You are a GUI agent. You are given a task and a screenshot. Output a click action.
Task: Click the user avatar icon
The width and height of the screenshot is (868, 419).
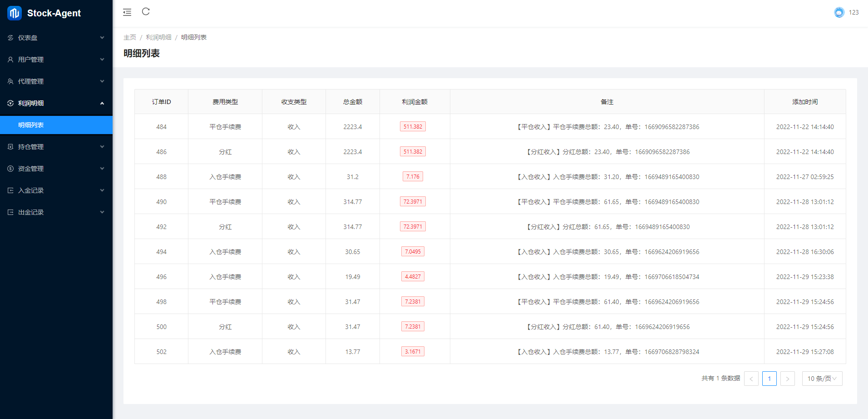(x=839, y=12)
